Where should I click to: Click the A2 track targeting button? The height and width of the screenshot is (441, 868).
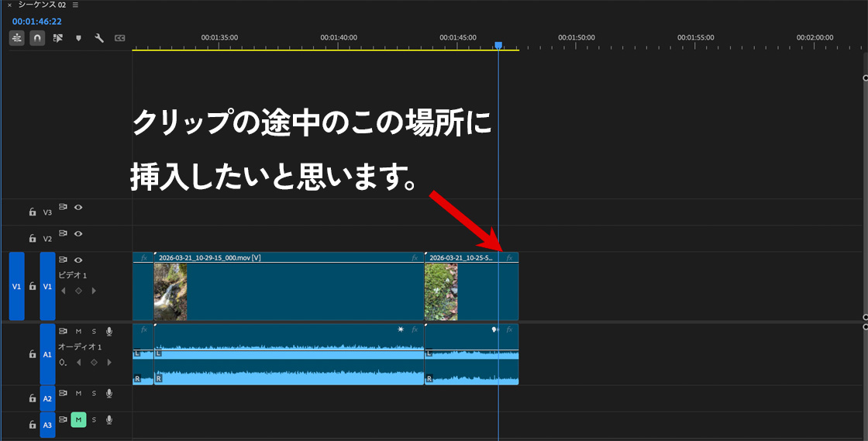(47, 398)
